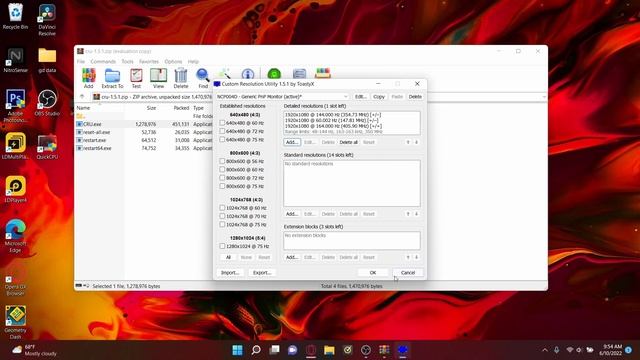Click Add under Detailed resolutions
Screen dimensions: 640x360
(292, 142)
